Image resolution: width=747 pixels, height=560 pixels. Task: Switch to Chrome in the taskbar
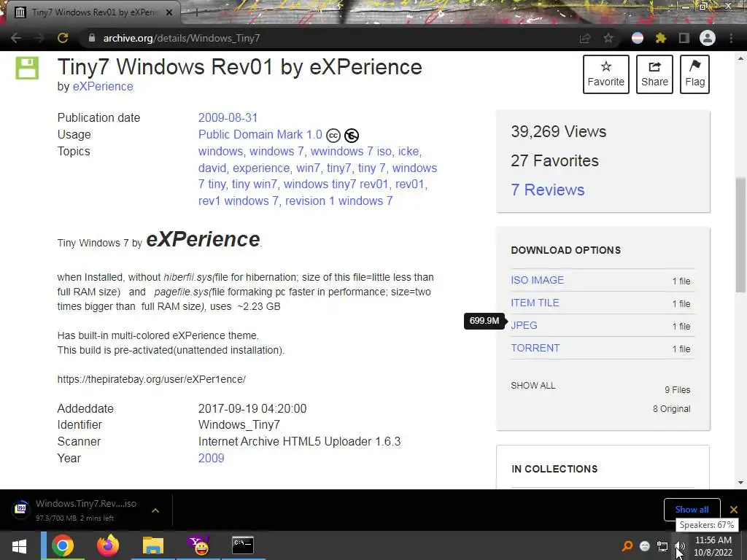click(x=63, y=545)
